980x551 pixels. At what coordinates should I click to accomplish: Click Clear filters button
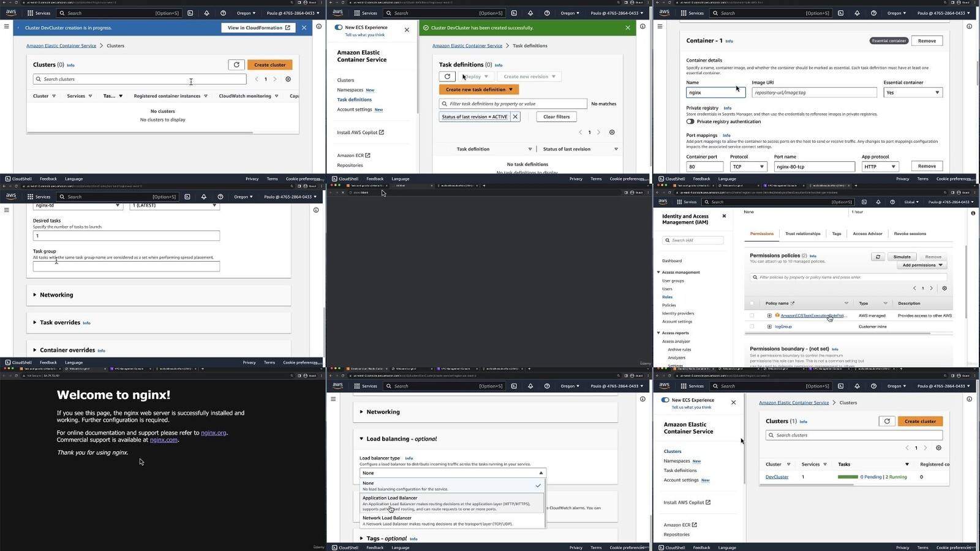tap(556, 116)
